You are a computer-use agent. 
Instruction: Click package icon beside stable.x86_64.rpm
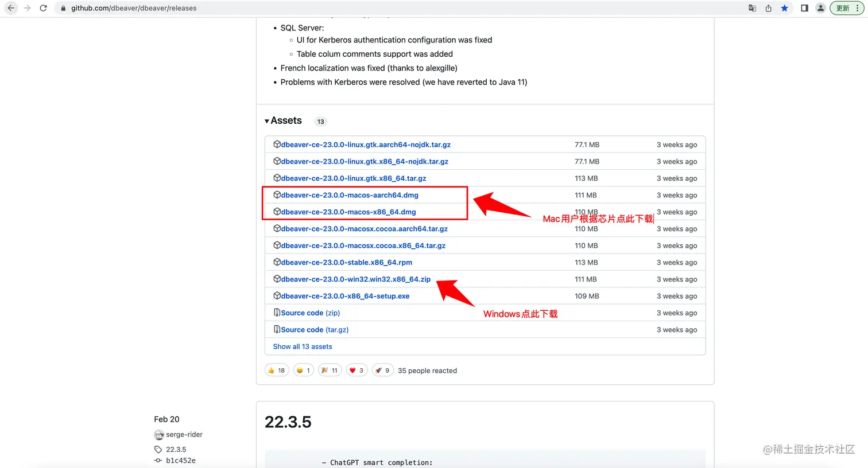point(277,262)
